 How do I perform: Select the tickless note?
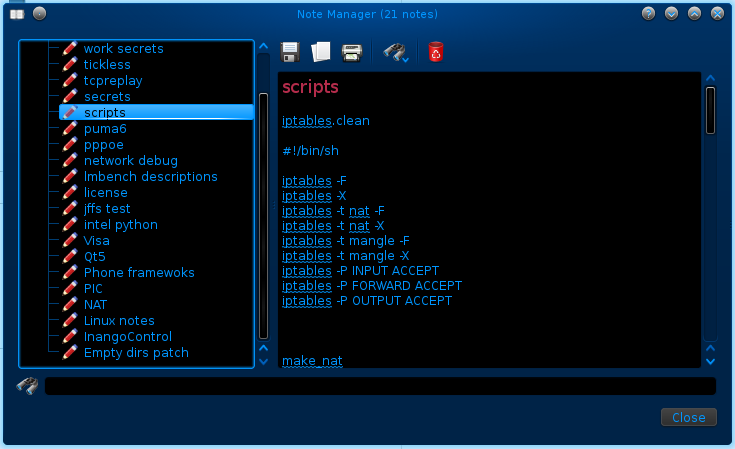click(x=107, y=64)
